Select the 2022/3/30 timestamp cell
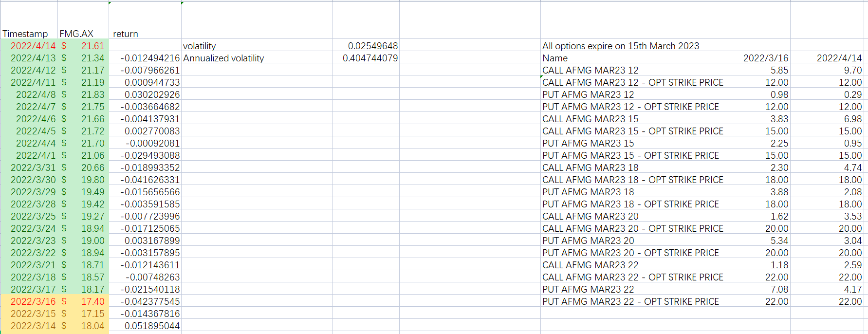This screenshot has height=334, width=868. coord(29,180)
